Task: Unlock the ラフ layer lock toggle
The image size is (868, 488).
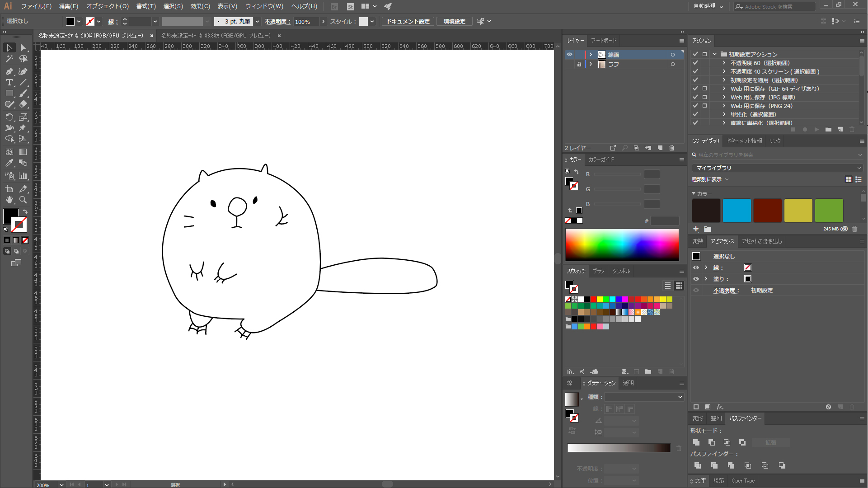Action: click(x=579, y=65)
